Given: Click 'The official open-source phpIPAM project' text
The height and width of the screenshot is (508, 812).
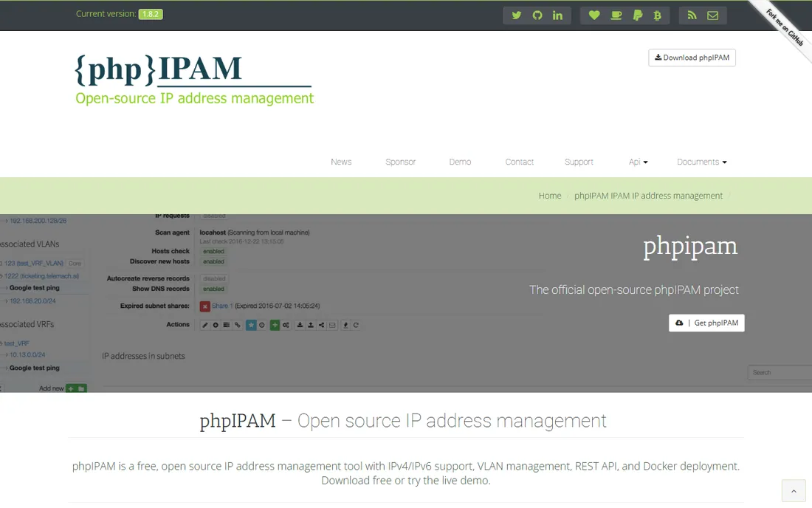Looking at the screenshot, I should pyautogui.click(x=634, y=290).
